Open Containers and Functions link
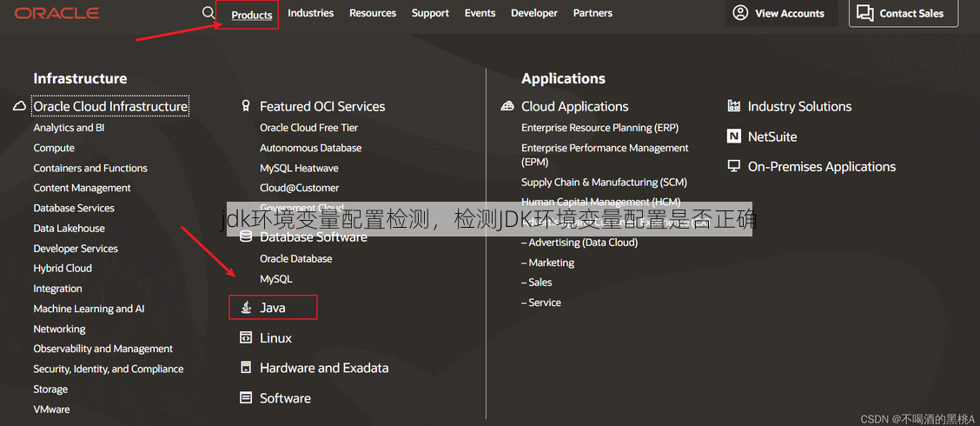Image resolution: width=980 pixels, height=426 pixels. pos(90,169)
